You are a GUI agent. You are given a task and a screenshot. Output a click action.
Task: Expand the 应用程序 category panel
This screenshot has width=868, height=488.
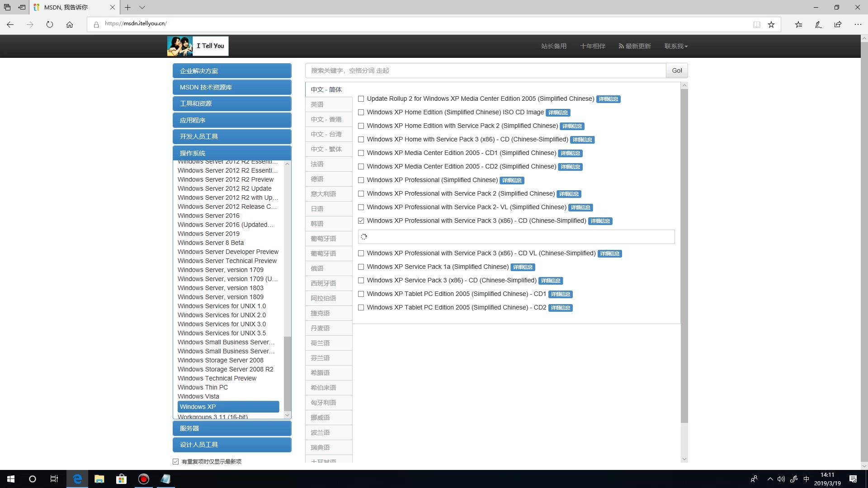click(x=232, y=120)
